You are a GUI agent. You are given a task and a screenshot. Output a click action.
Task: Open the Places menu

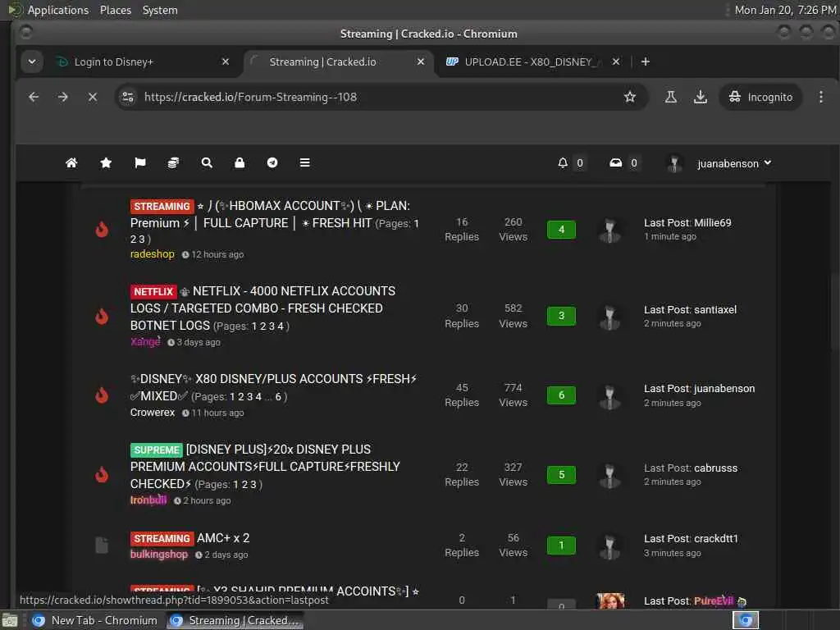[x=115, y=10]
